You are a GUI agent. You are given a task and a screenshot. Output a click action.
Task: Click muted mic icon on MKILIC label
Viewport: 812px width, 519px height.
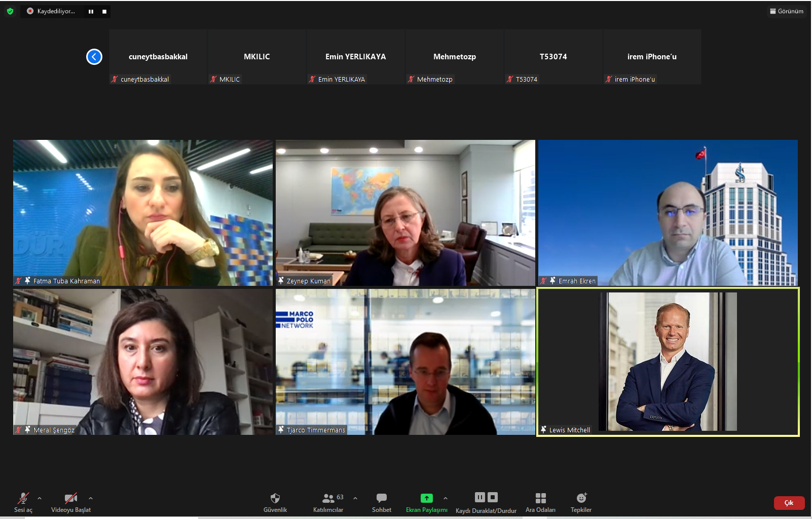tap(214, 79)
